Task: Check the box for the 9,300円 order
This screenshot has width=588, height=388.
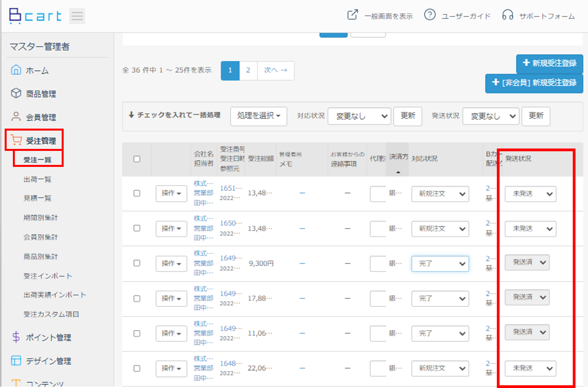Action: click(x=137, y=263)
